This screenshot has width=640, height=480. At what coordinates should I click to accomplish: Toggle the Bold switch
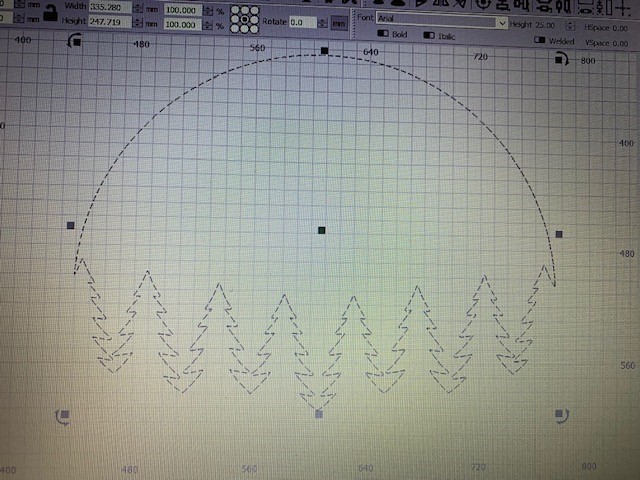(x=383, y=33)
